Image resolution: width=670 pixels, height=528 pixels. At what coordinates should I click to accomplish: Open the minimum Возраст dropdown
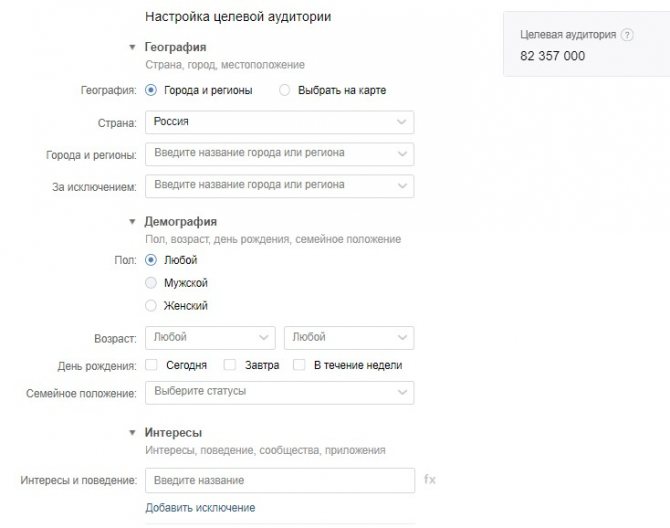(x=210, y=337)
